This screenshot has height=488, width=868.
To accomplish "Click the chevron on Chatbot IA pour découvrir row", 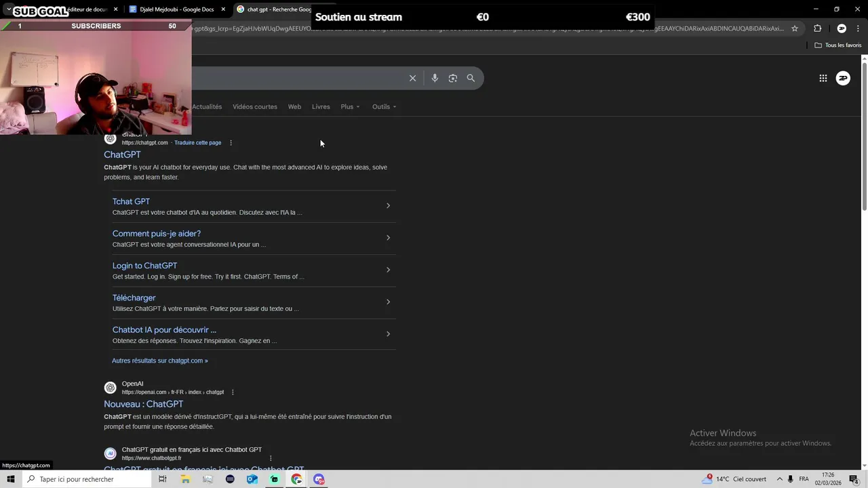I will click(x=388, y=333).
